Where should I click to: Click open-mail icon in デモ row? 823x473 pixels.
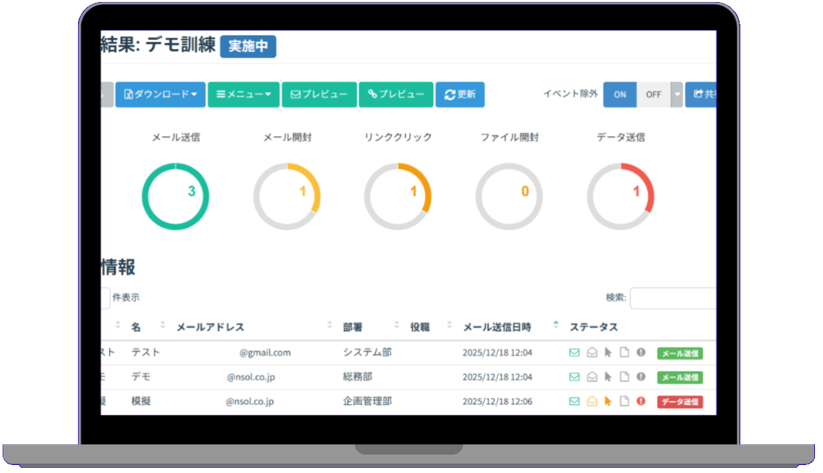591,377
